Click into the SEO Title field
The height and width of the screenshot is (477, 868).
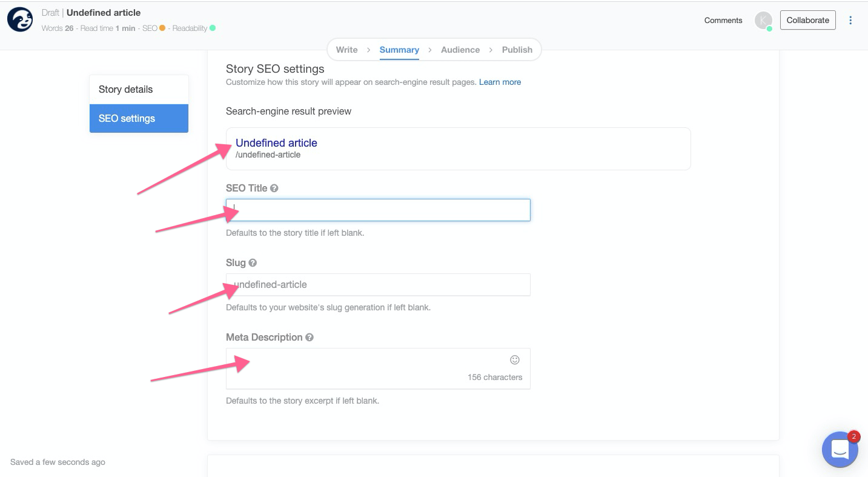378,210
